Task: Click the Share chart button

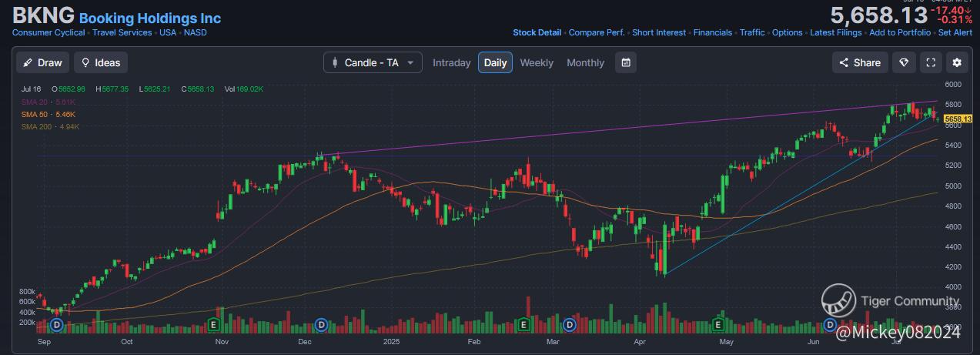Action: (x=860, y=62)
